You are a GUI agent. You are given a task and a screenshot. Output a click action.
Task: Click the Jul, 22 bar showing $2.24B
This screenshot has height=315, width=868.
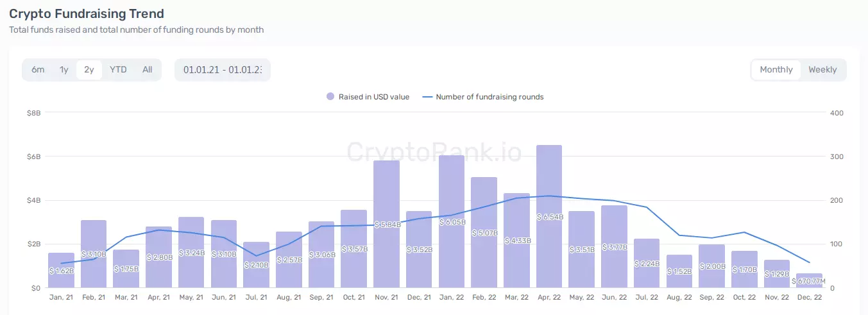pos(647,263)
